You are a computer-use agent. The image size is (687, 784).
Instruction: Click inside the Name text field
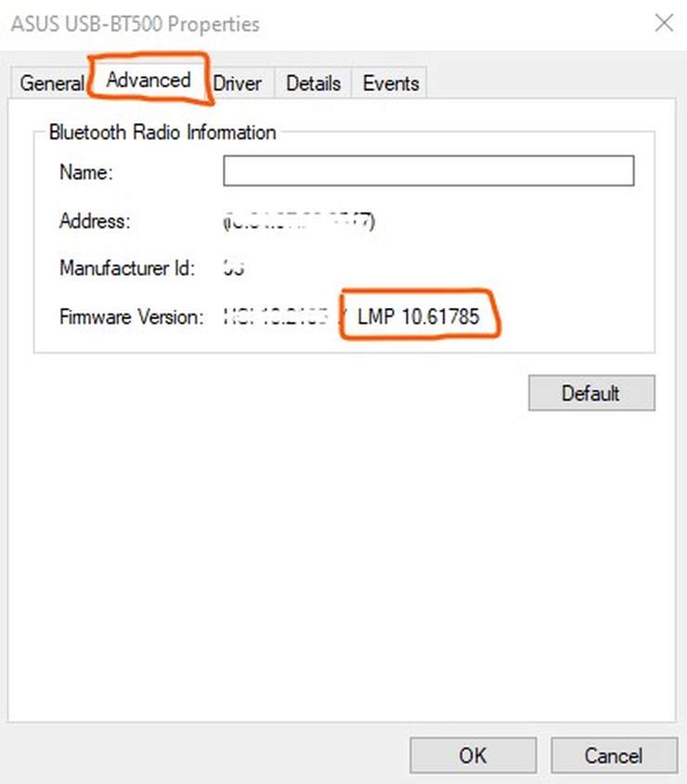(428, 172)
